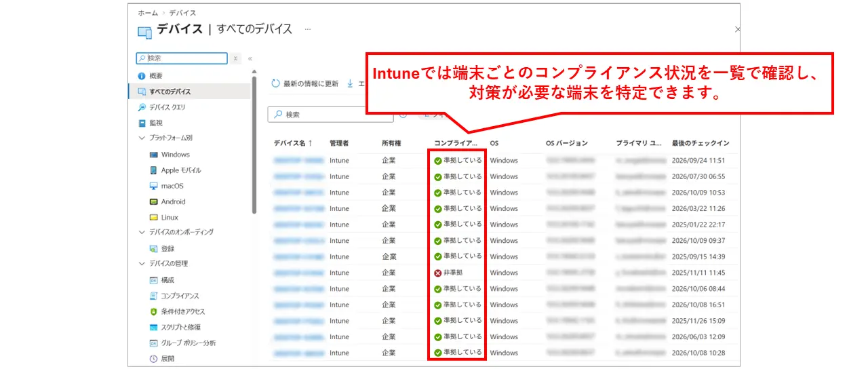Open 条件付きアクセス conditional access

coord(183,311)
